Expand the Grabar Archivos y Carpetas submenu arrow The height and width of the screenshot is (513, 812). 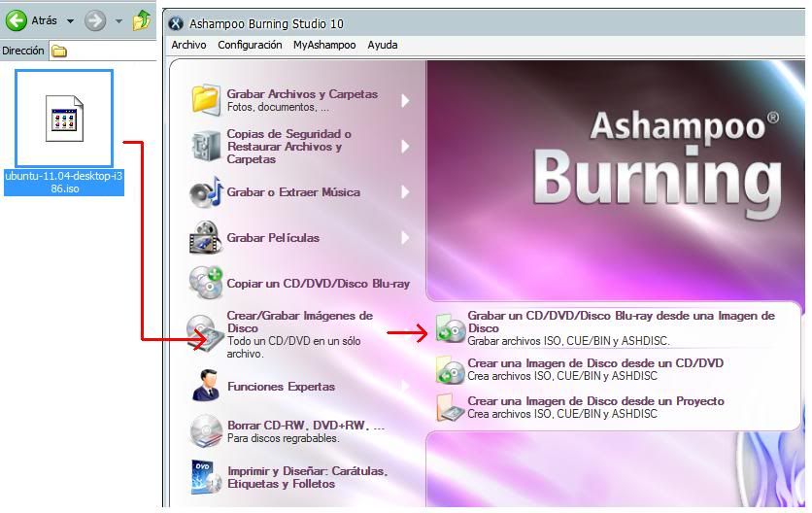405,100
